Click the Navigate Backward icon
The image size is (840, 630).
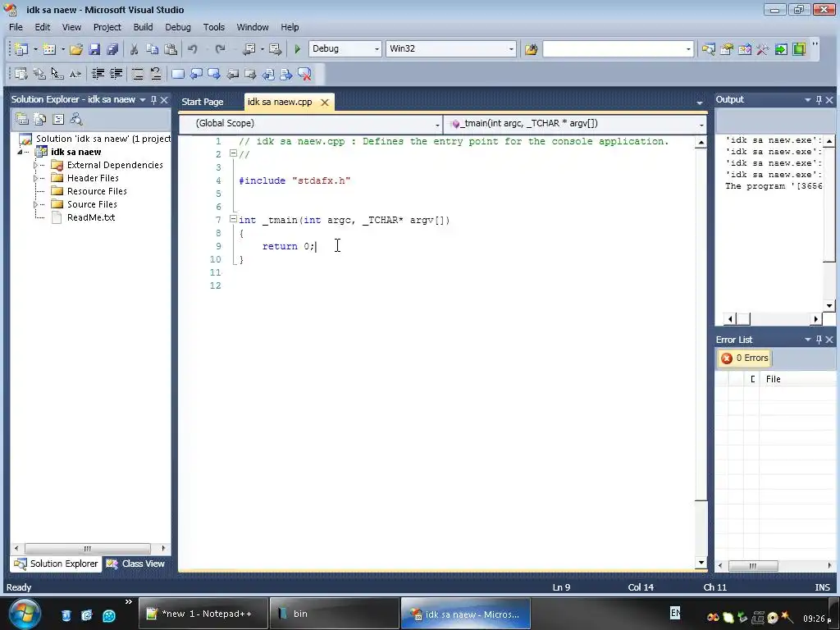coord(249,49)
